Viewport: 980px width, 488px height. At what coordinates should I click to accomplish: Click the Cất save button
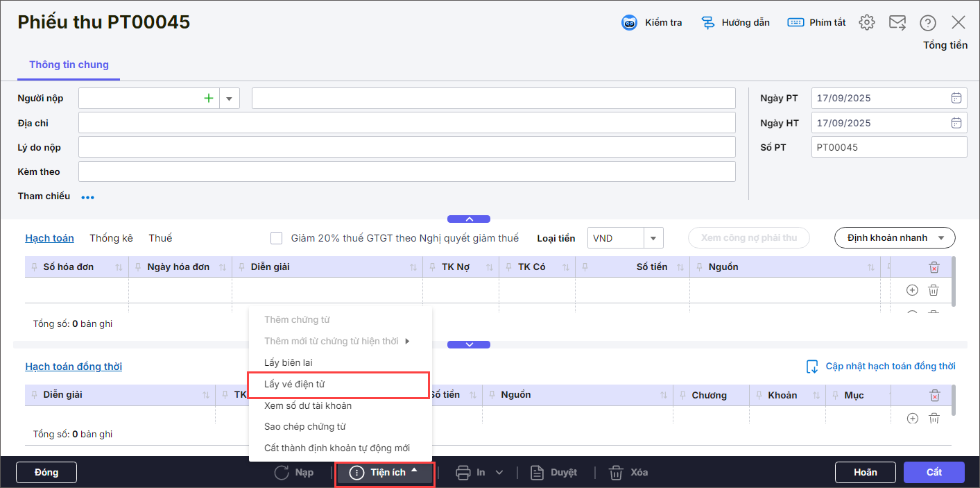coord(934,473)
